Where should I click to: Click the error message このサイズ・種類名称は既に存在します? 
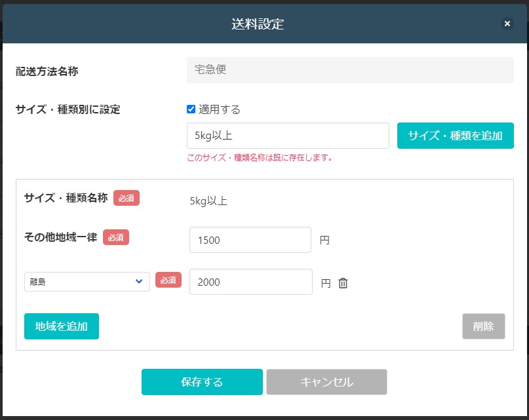click(x=260, y=157)
